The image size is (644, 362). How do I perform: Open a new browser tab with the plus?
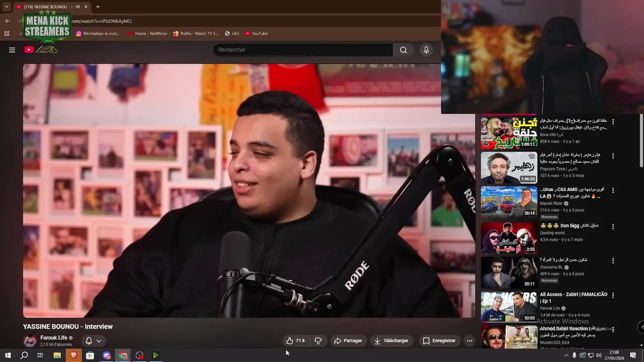coord(98,7)
